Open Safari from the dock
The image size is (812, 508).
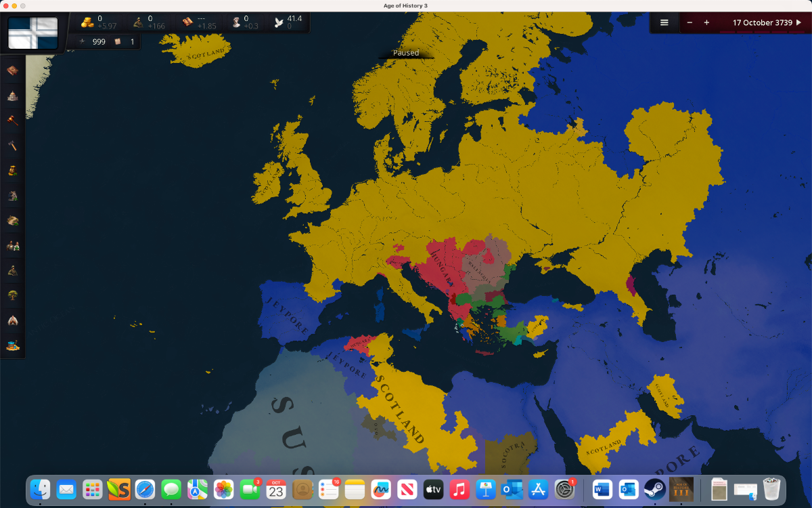click(145, 489)
